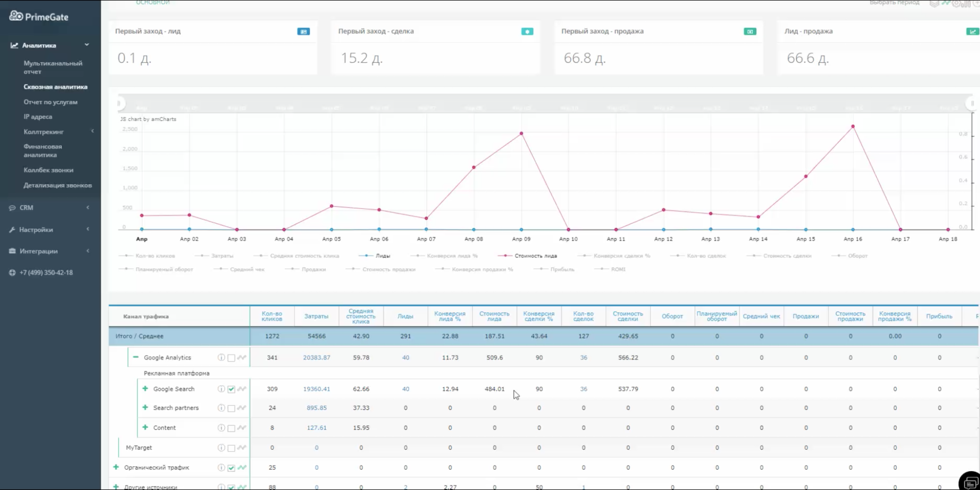Sort by Стоимость лида column header
The image size is (980, 490).
pos(494,316)
